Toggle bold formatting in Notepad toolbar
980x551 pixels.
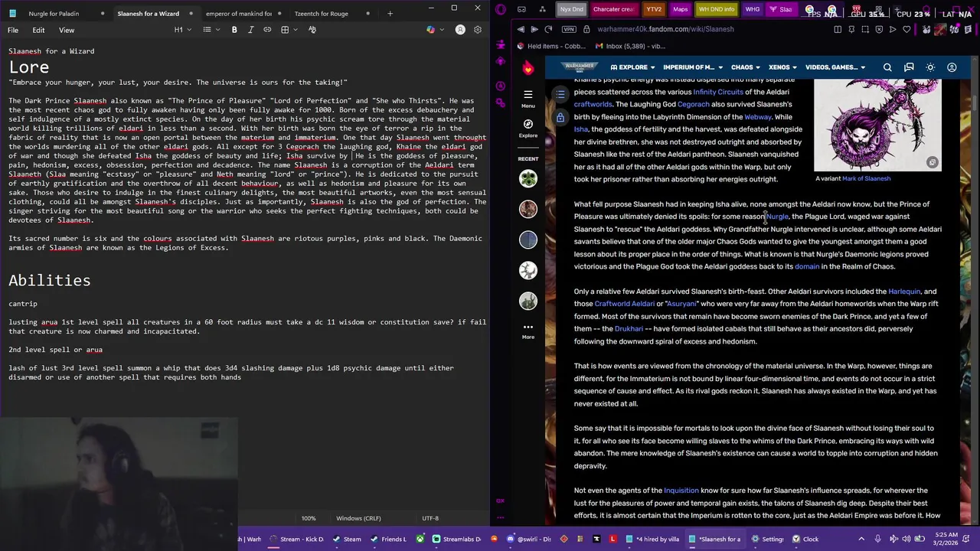tap(234, 30)
